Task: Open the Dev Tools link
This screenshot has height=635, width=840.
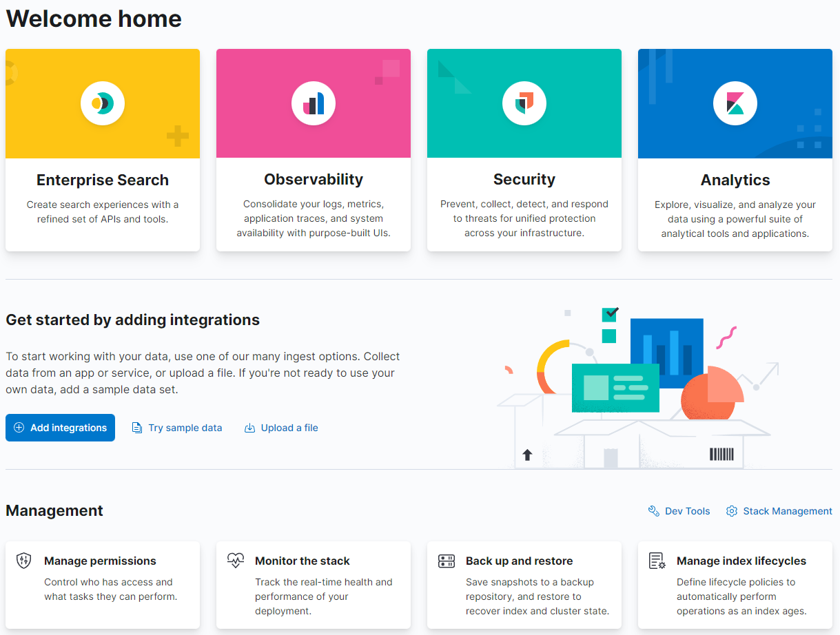Action: pyautogui.click(x=687, y=511)
